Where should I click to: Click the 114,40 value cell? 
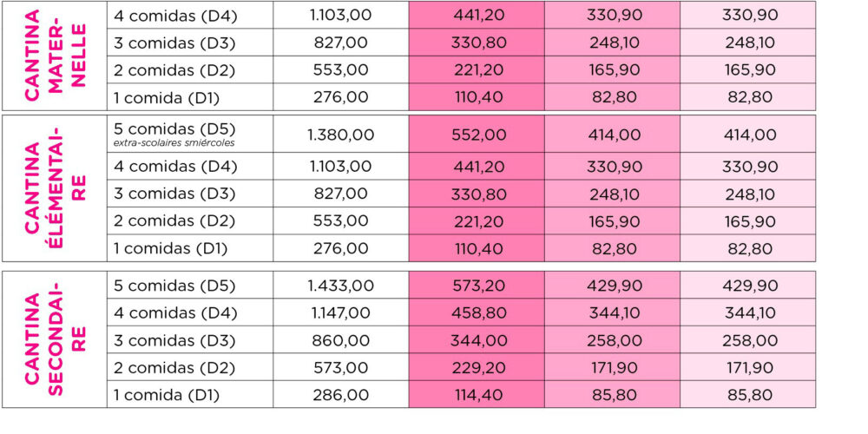click(478, 395)
